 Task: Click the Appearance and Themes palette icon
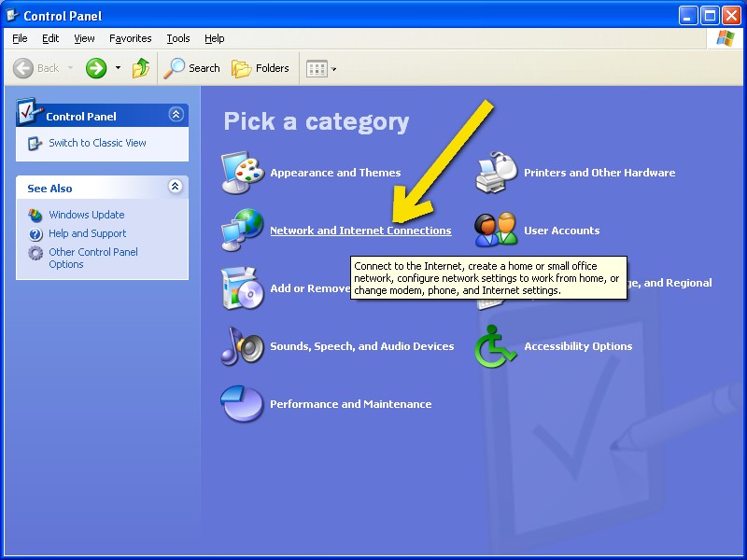coord(243,173)
